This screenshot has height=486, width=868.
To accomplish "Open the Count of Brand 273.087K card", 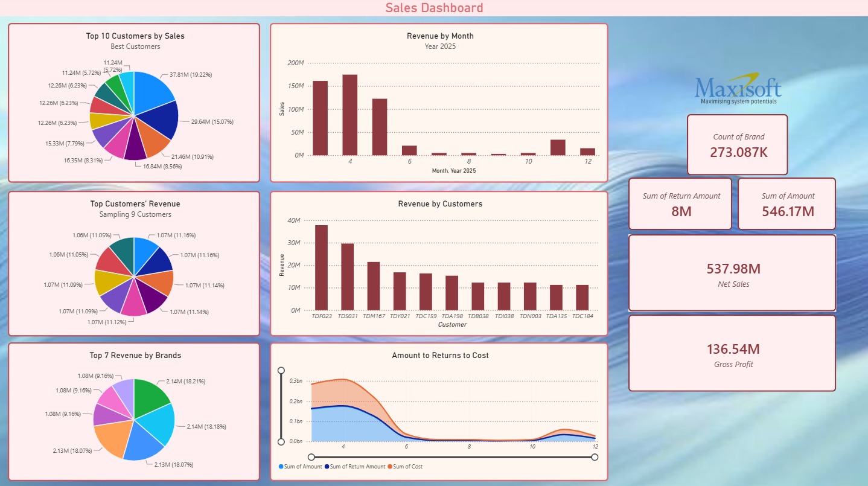I will pyautogui.click(x=738, y=145).
